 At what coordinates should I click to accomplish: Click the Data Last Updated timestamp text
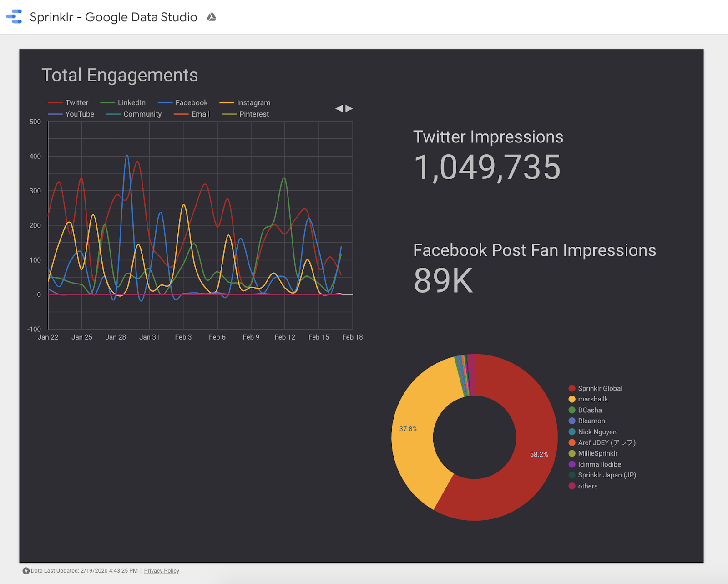pos(84,571)
